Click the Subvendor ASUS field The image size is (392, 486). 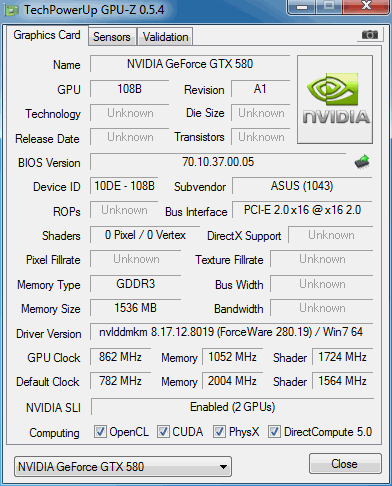302,186
